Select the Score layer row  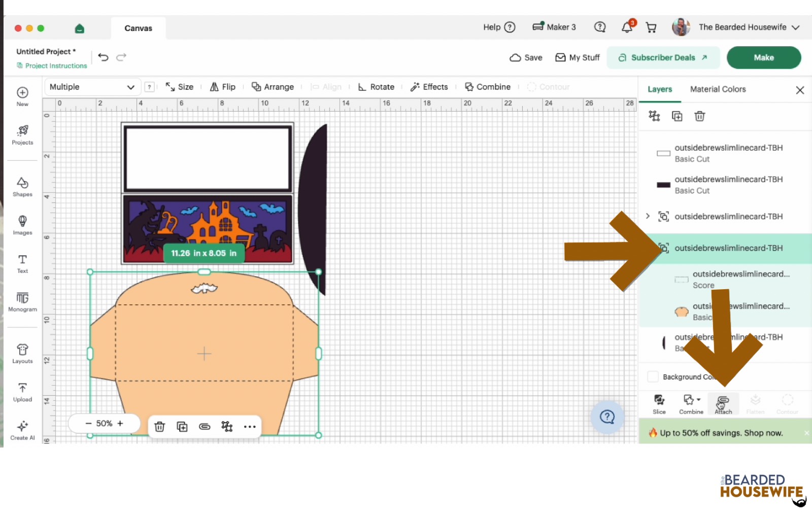725,280
